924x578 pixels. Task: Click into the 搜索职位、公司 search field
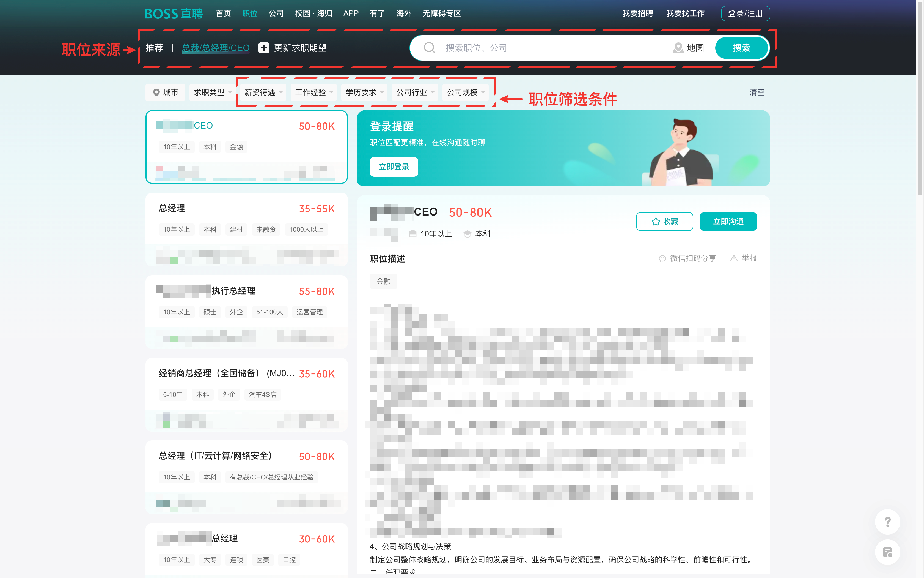point(554,48)
